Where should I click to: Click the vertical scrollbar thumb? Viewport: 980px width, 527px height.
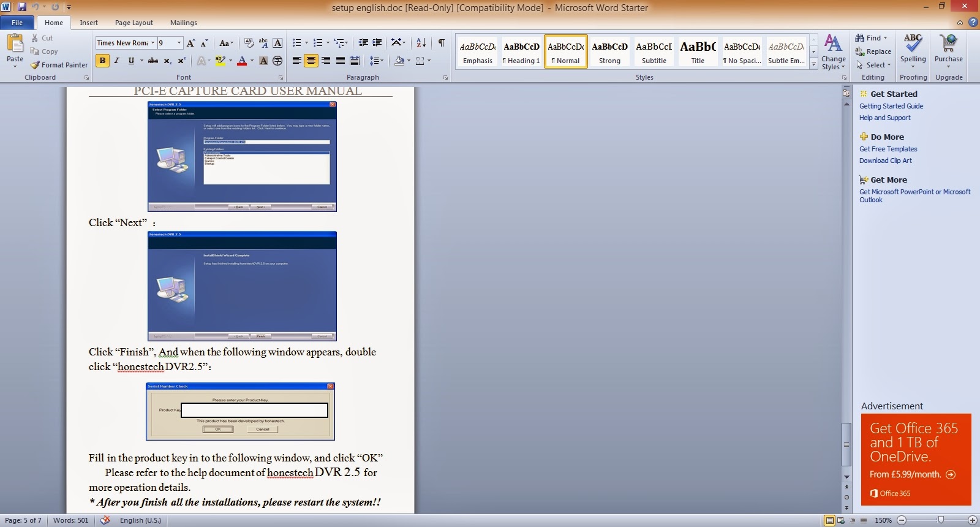coord(846,444)
